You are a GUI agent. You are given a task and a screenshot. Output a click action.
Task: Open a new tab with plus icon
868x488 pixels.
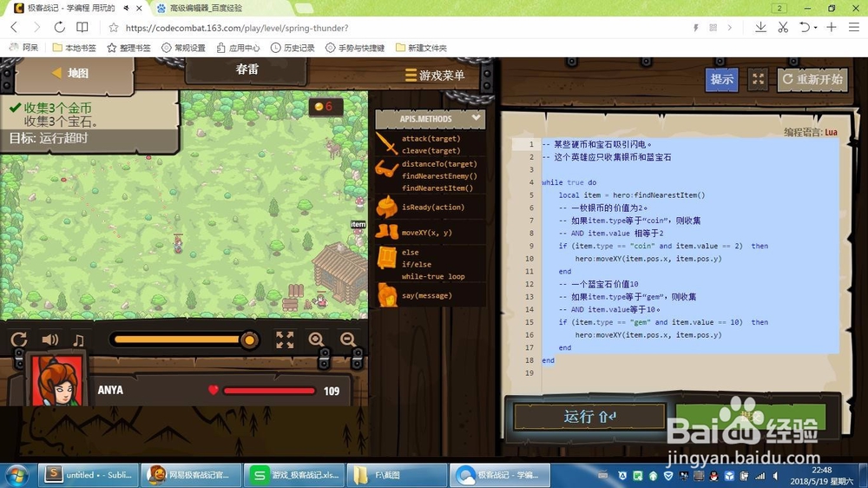point(832,27)
